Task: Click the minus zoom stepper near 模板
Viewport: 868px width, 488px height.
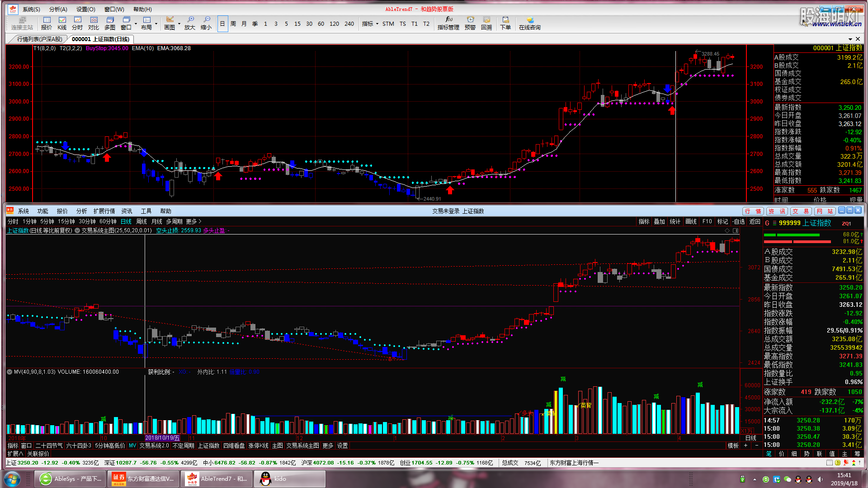Action: (757, 446)
